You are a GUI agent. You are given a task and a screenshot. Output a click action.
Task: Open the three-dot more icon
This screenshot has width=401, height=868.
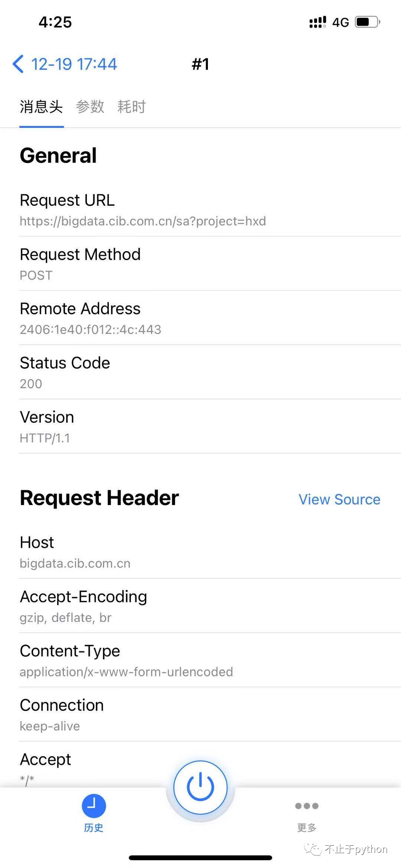click(307, 806)
